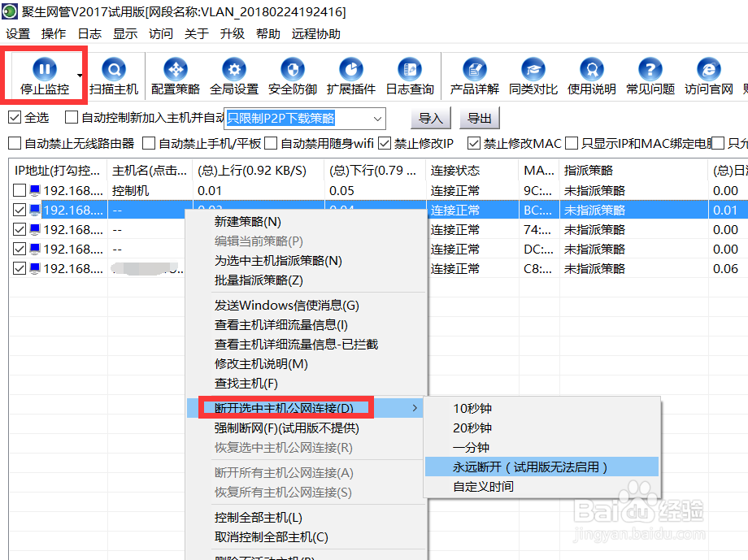Viewport: 748px width, 560px height.
Task: Open 常见问题 question-mark icon
Action: (650, 70)
